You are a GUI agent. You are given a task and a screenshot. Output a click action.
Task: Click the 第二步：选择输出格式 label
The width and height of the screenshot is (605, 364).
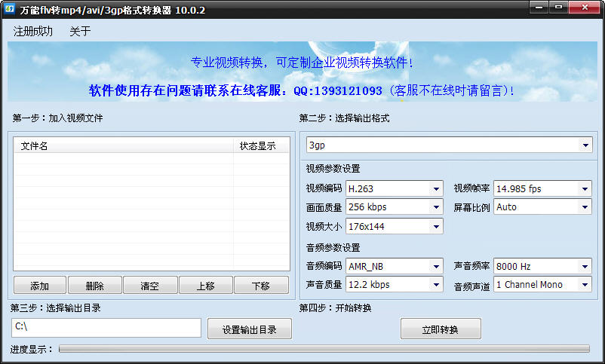(344, 118)
